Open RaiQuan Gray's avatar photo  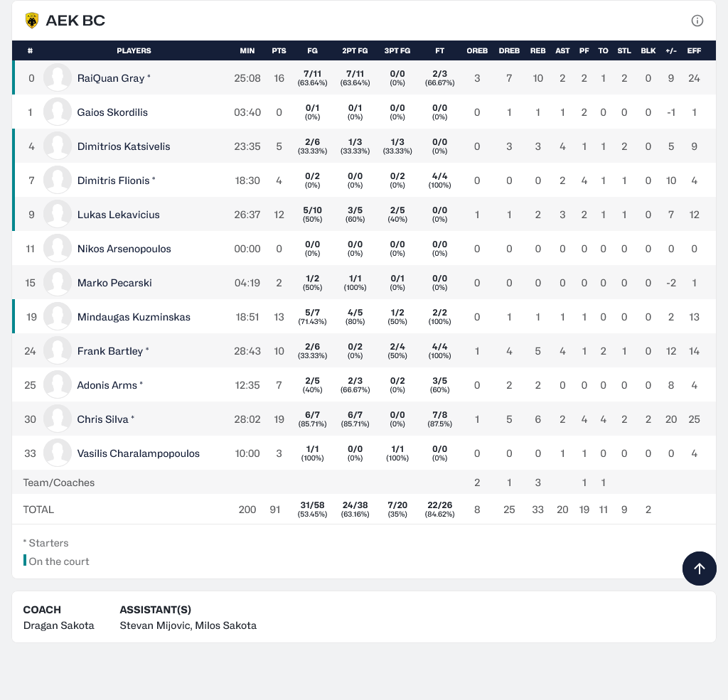(x=58, y=78)
